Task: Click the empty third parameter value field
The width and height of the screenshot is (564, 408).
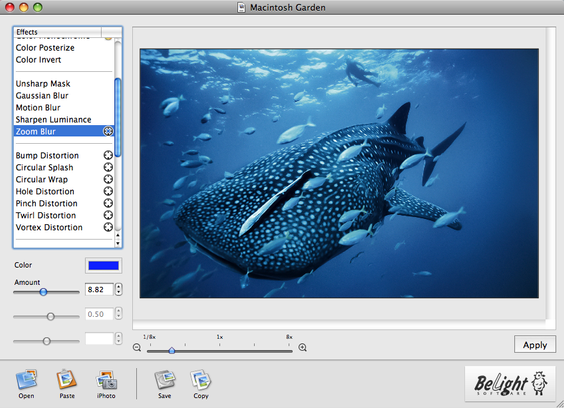Action: 99,338
